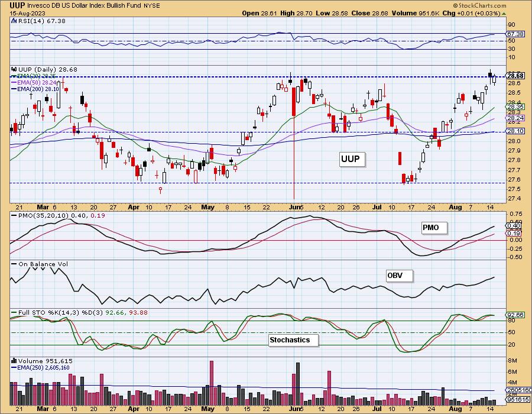Click the 0.19 PMO signal value tag
The width and height of the screenshot is (532, 414).
(514, 234)
